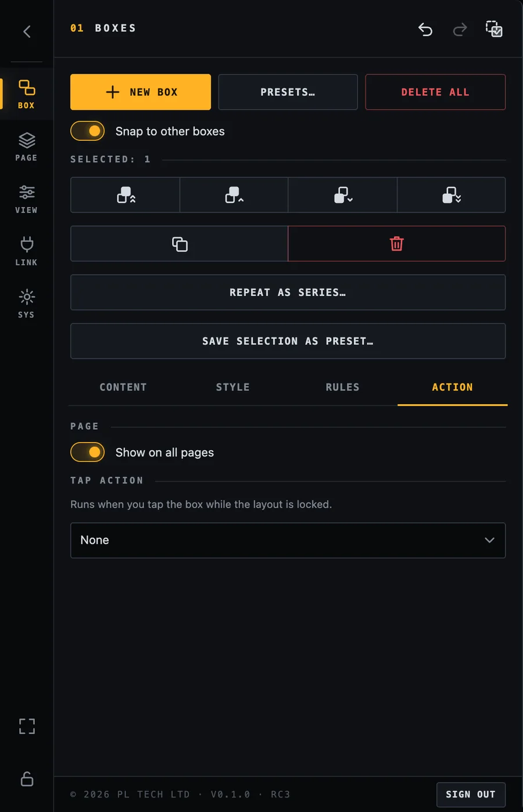The width and height of the screenshot is (523, 812).
Task: Turn off Show on all pages
Action: pos(88,452)
